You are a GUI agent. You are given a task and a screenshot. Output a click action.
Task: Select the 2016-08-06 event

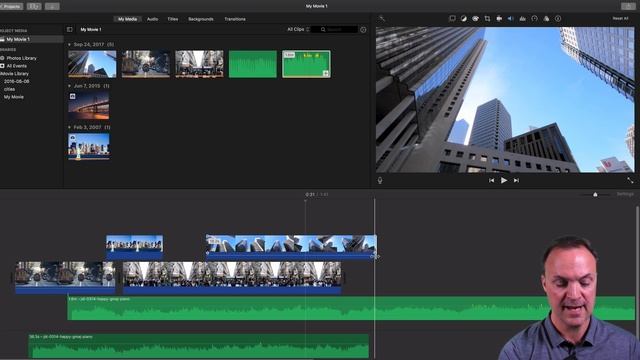coord(16,81)
